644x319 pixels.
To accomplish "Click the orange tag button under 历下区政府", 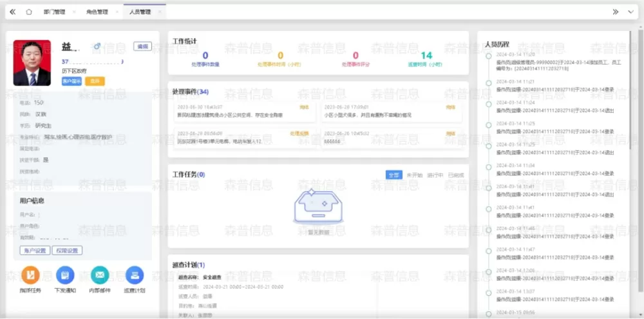I will pyautogui.click(x=95, y=81).
